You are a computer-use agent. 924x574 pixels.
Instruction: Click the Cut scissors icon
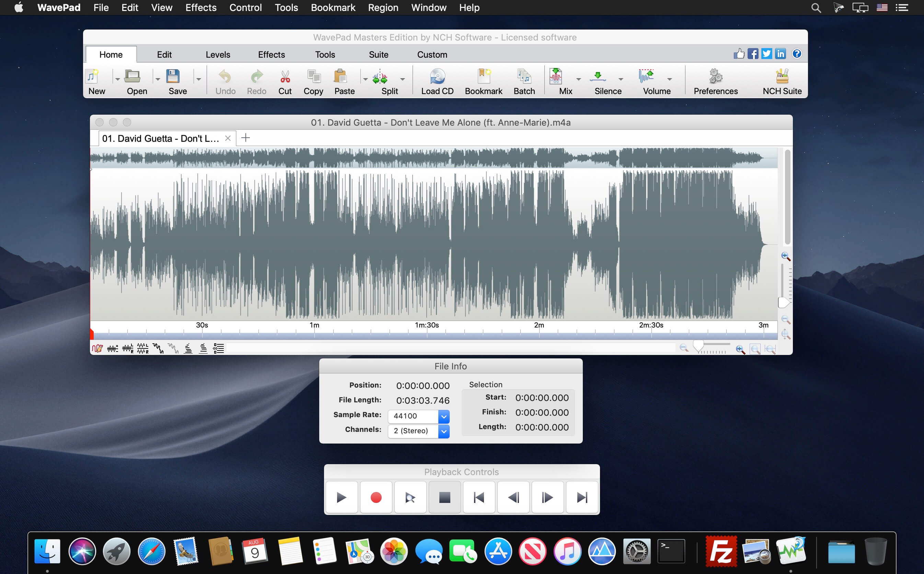[285, 77]
